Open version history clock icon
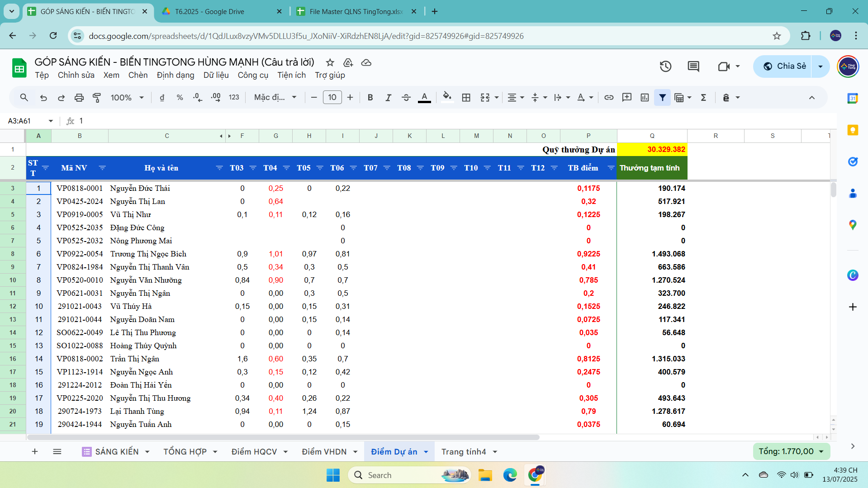Image resolution: width=868 pixels, height=488 pixels. [665, 66]
